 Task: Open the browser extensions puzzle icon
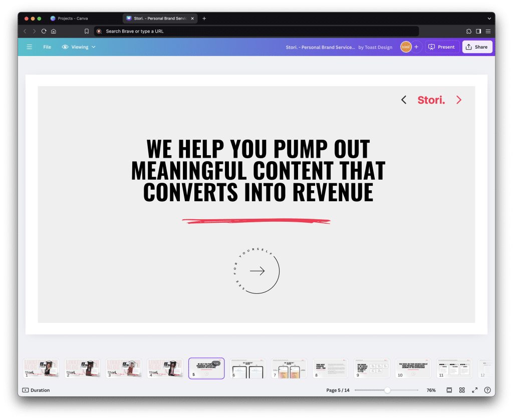[x=468, y=31]
